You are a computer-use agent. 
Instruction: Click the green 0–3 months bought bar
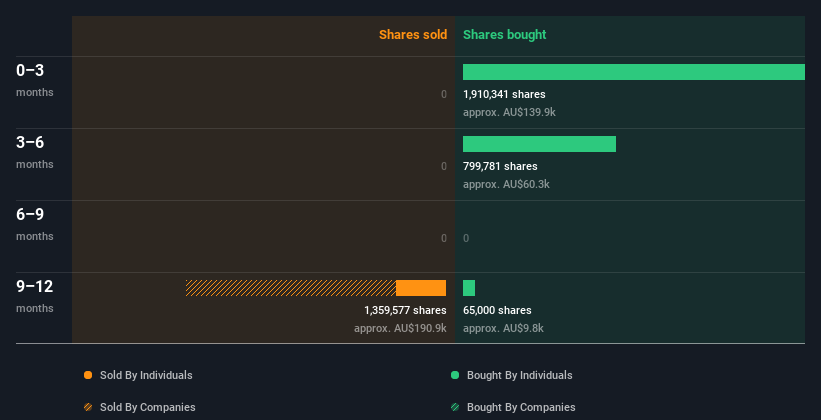point(634,72)
